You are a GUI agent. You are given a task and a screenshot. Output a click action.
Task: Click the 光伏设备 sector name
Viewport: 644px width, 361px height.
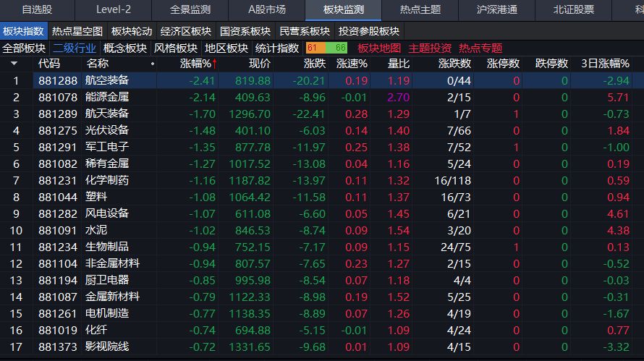pyautogui.click(x=106, y=130)
